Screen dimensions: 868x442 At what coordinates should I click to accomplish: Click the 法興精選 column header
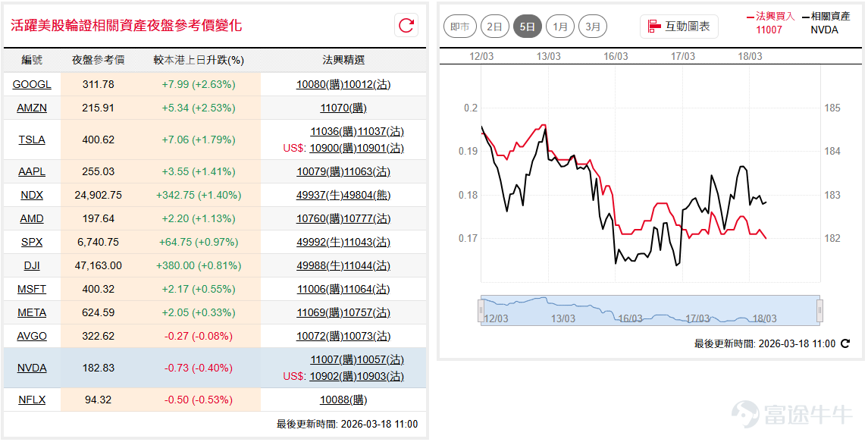coord(343,60)
